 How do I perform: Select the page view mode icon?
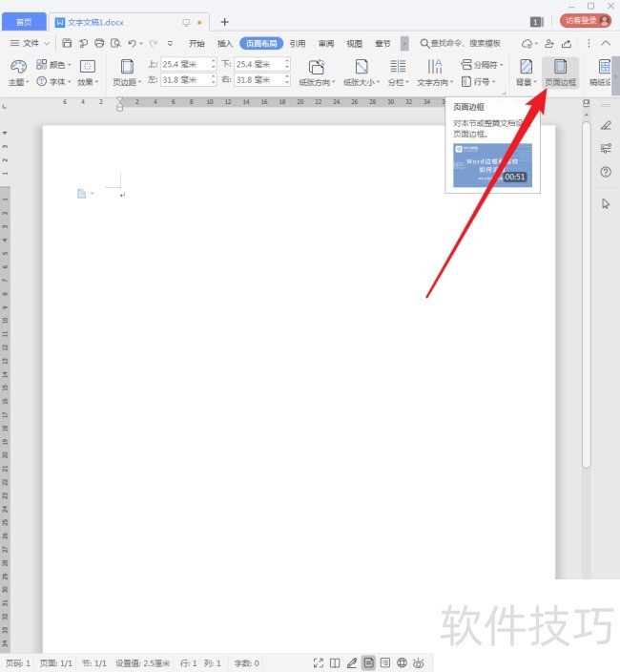click(x=368, y=663)
